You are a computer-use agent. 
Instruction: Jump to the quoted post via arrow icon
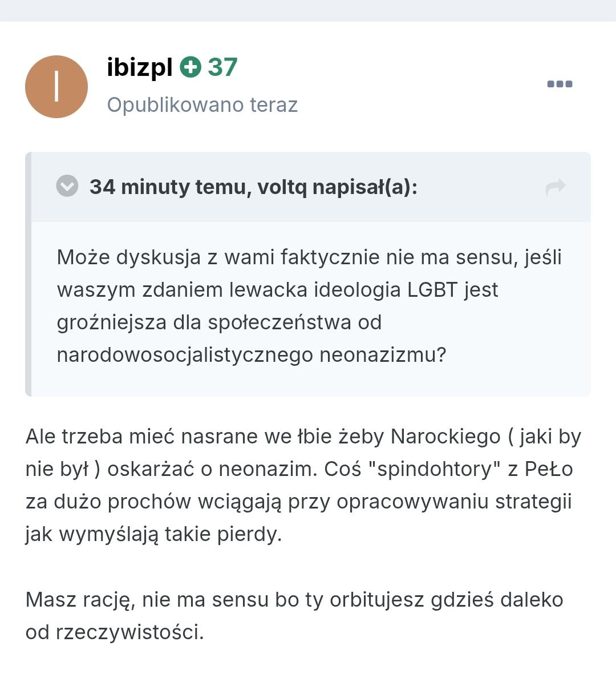(555, 187)
